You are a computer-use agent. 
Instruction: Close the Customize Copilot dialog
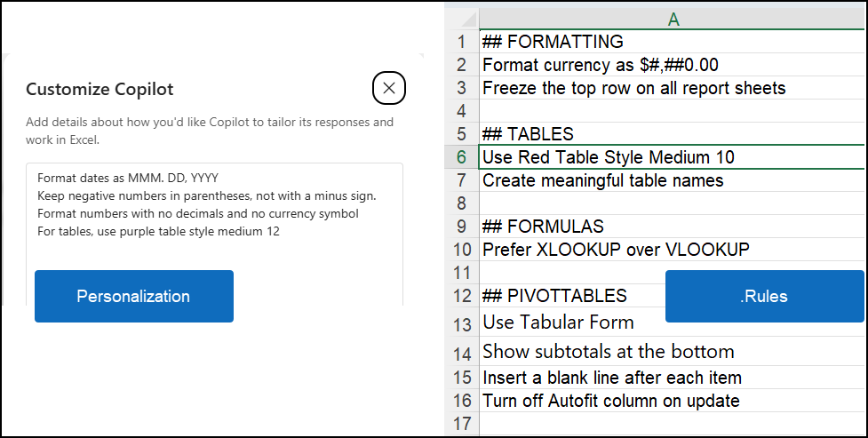pyautogui.click(x=388, y=88)
